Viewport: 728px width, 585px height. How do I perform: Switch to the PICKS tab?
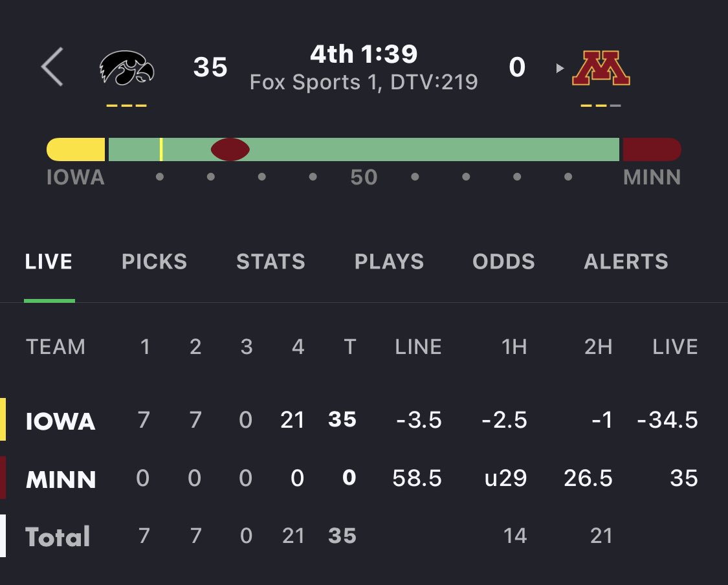[x=154, y=261]
